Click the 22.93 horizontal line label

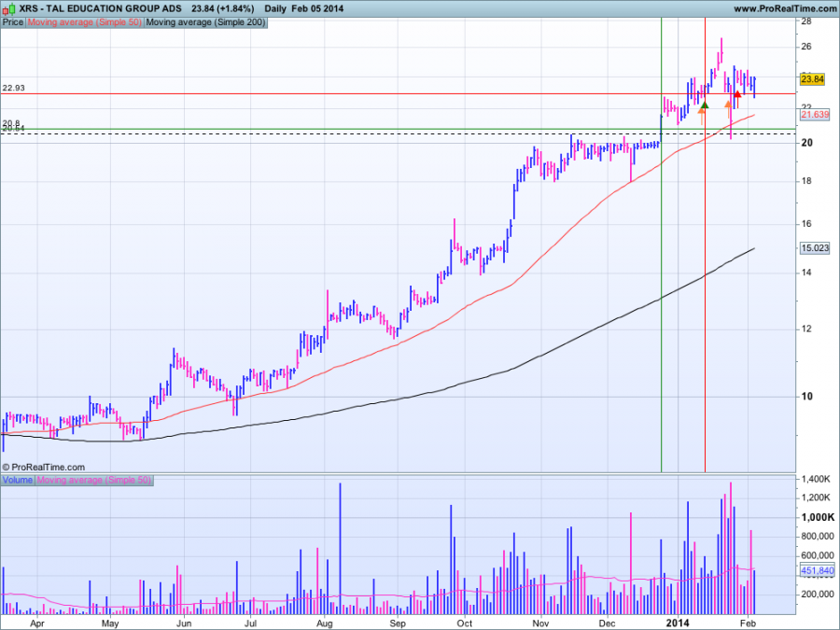tap(13, 88)
